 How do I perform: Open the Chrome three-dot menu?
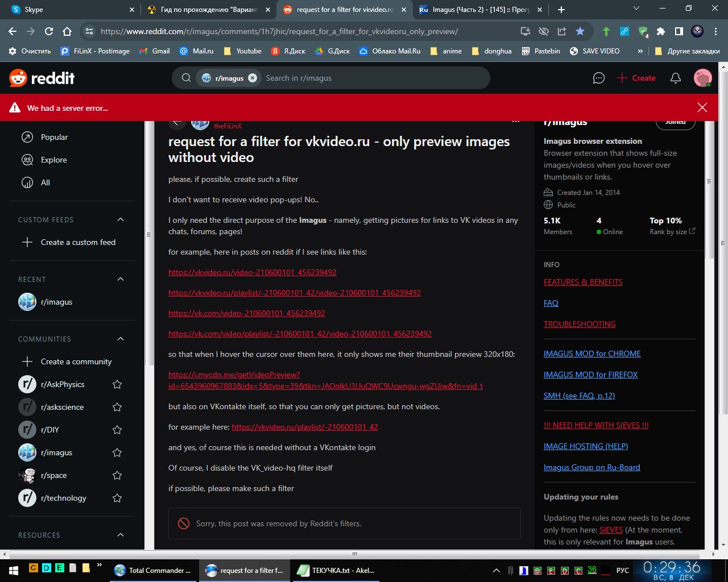[715, 31]
